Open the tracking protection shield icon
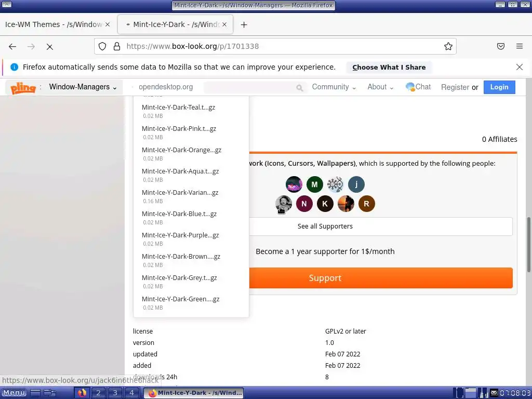 click(102, 46)
